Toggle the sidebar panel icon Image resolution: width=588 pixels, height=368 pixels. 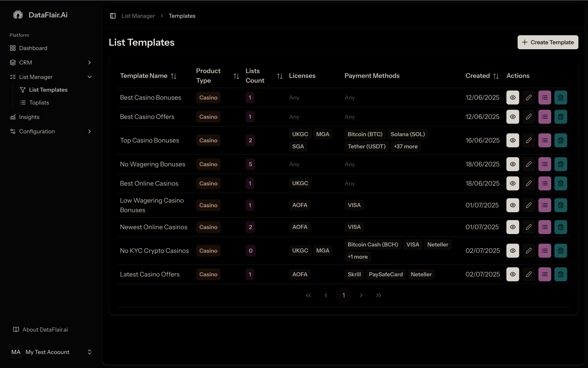tap(113, 16)
